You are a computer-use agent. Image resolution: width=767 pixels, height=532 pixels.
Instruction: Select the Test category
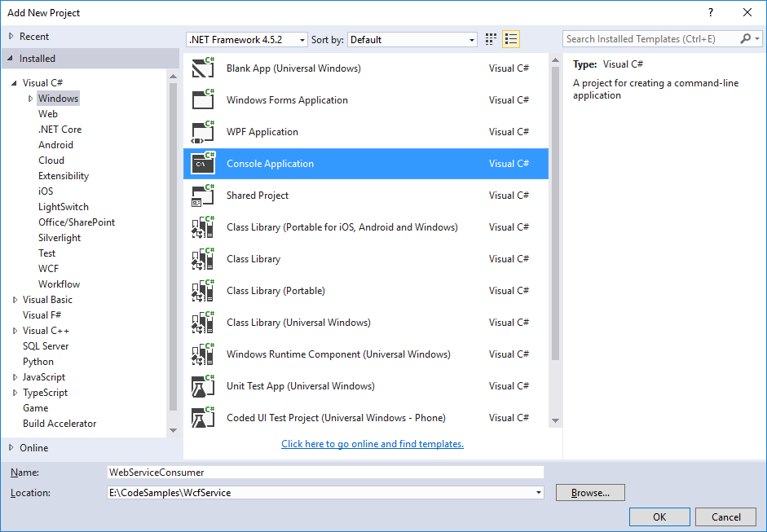point(47,253)
